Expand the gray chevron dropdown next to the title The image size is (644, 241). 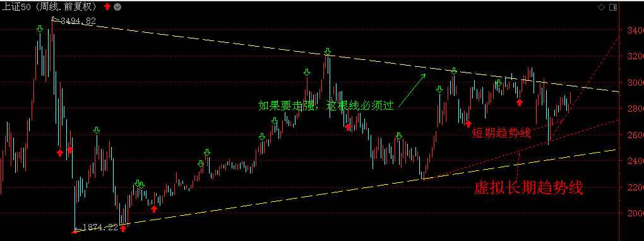(x=117, y=7)
